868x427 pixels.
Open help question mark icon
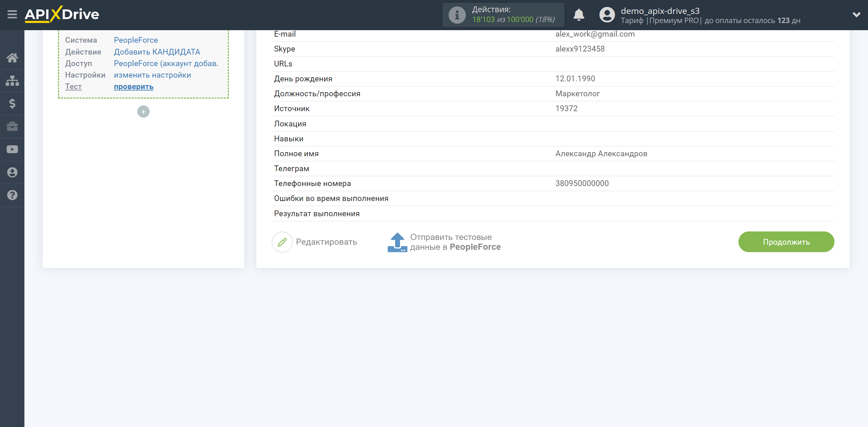(x=12, y=195)
